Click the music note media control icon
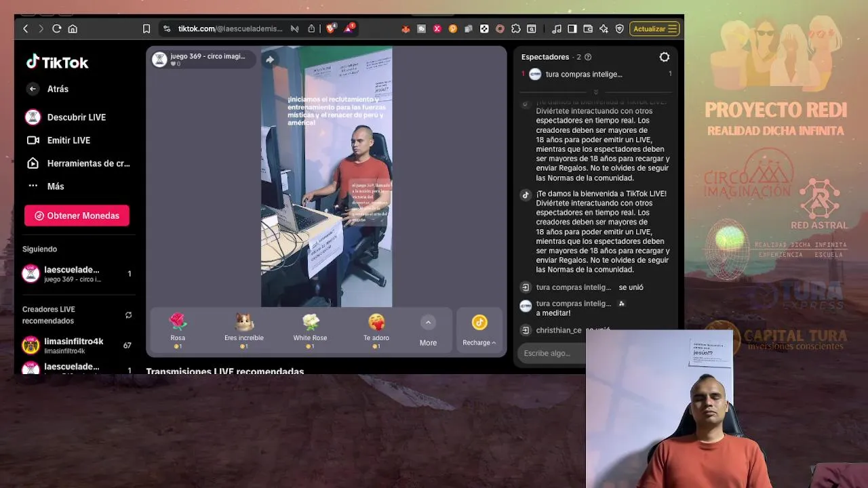This screenshot has height=488, width=868. (x=557, y=28)
